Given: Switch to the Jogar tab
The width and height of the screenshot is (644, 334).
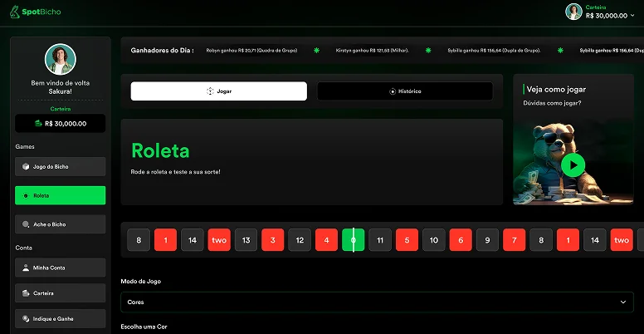Looking at the screenshot, I should 219,91.
